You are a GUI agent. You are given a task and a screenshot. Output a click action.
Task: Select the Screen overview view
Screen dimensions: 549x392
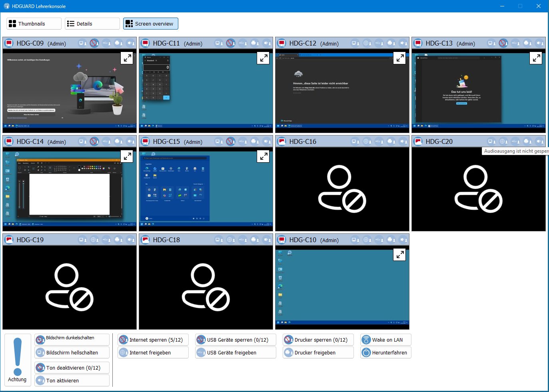coord(151,24)
